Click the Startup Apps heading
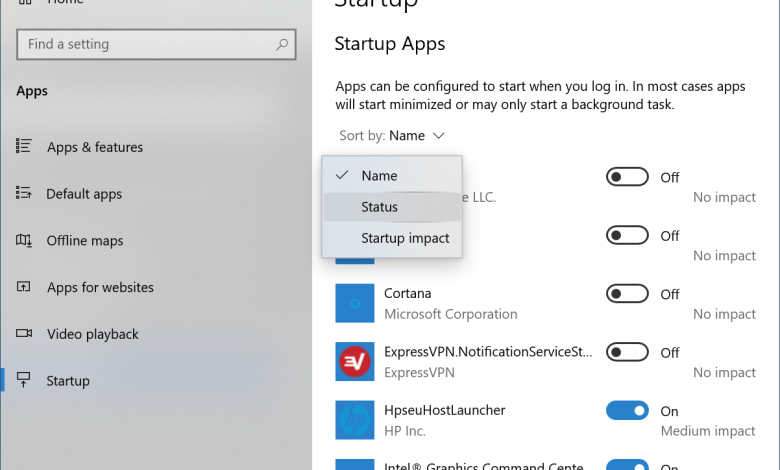The width and height of the screenshot is (780, 470). 390,44
